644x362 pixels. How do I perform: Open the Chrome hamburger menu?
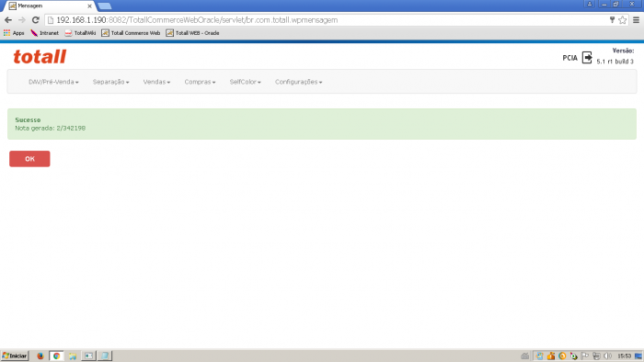[636, 20]
